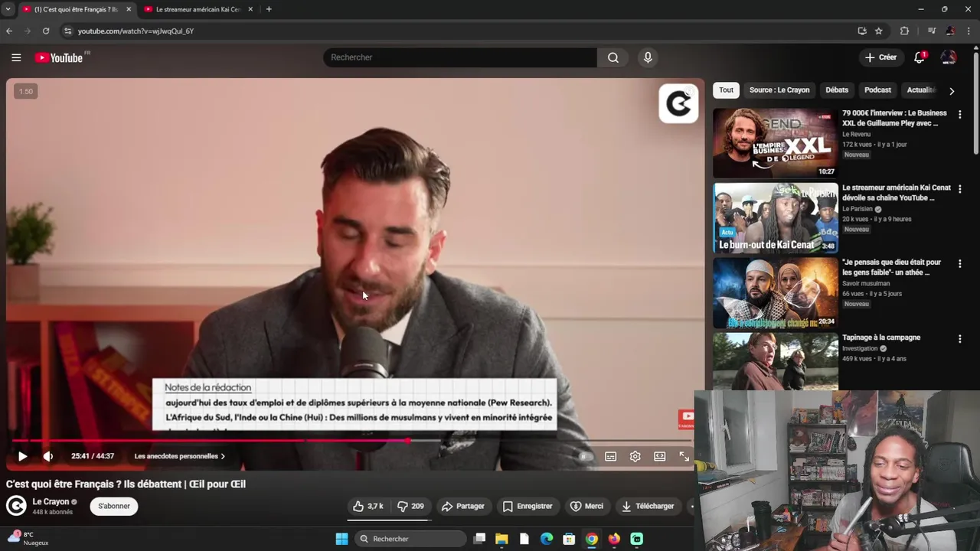Click Le Crayon watermark logo in video
980x551 pixels.
678,103
